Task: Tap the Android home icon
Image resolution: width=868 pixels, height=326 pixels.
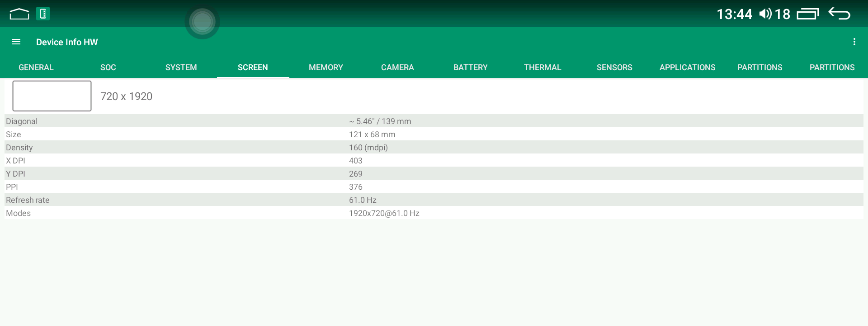Action: coord(19,14)
